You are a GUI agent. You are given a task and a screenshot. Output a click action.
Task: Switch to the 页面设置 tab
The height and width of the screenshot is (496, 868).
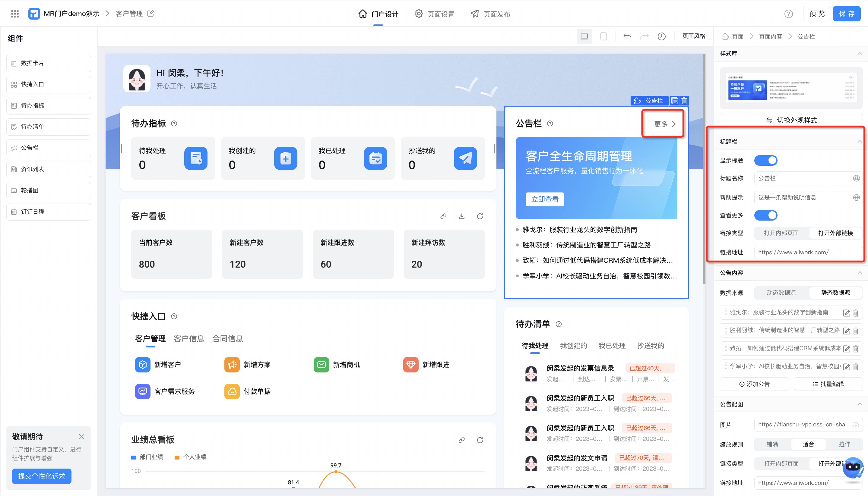(x=435, y=14)
